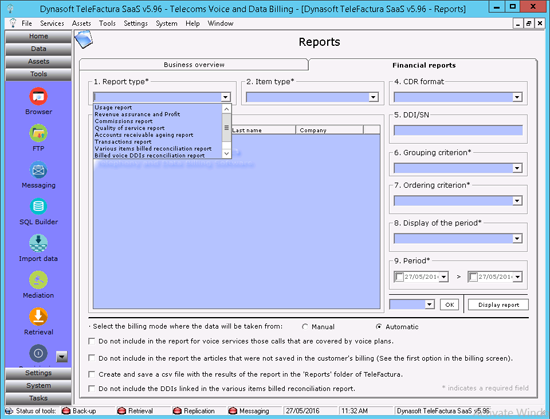Click the report list scroll up arrow
550x419 pixels.
[x=227, y=109]
